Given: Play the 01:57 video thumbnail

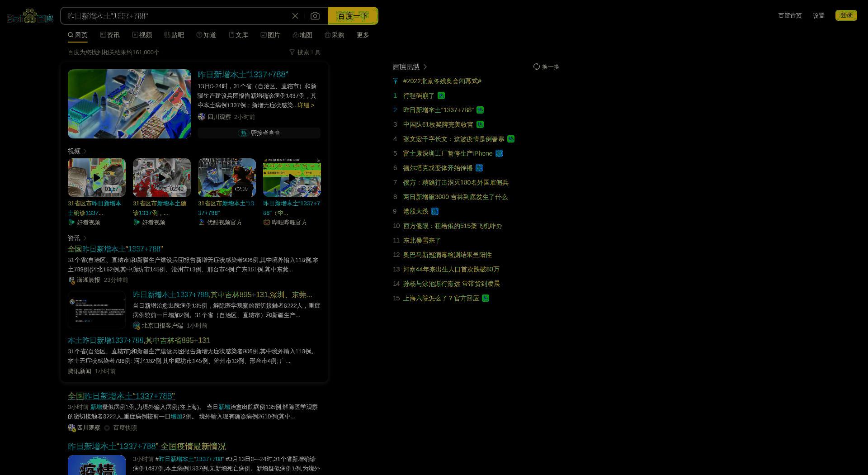Looking at the screenshot, I should [97, 177].
